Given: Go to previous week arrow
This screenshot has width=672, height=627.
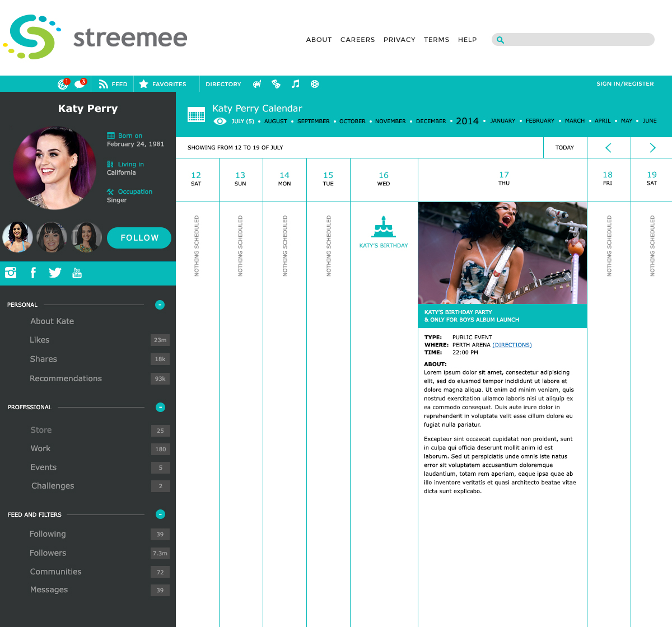Looking at the screenshot, I should (x=609, y=148).
